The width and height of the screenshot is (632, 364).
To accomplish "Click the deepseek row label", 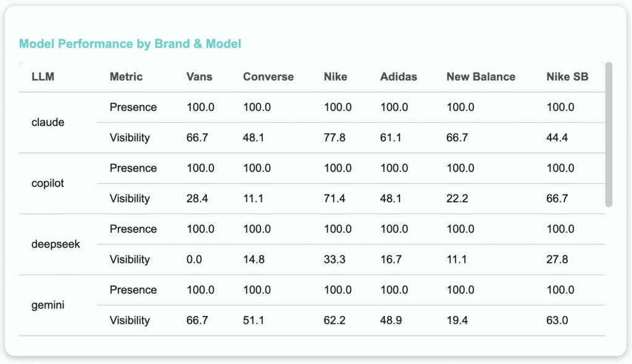I will 56,244.
